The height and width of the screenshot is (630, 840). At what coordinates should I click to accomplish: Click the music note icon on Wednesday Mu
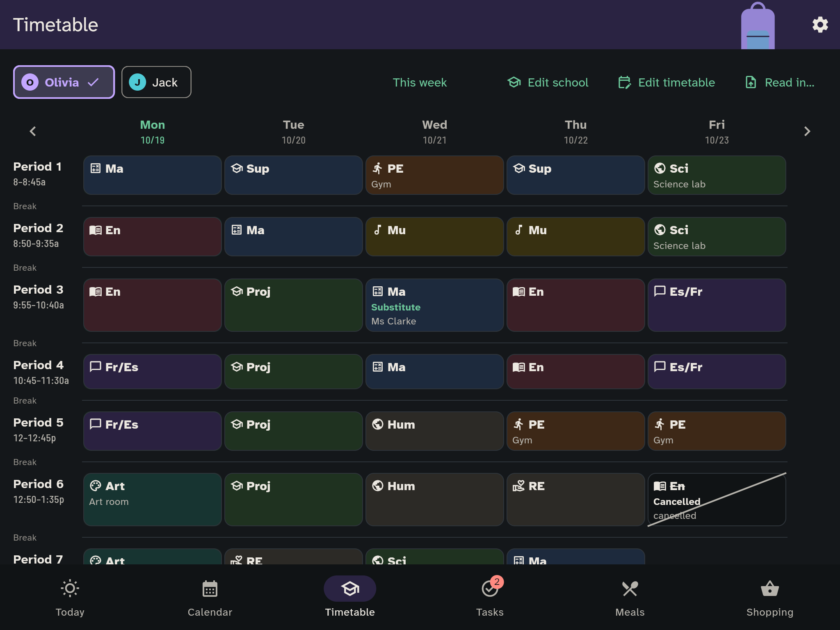377,230
